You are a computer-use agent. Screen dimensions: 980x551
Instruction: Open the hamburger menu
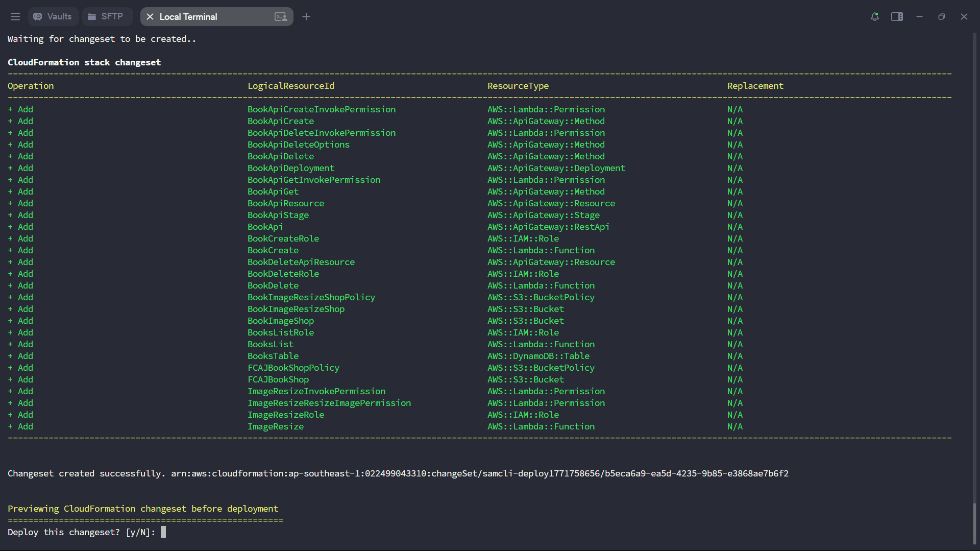(x=15, y=17)
